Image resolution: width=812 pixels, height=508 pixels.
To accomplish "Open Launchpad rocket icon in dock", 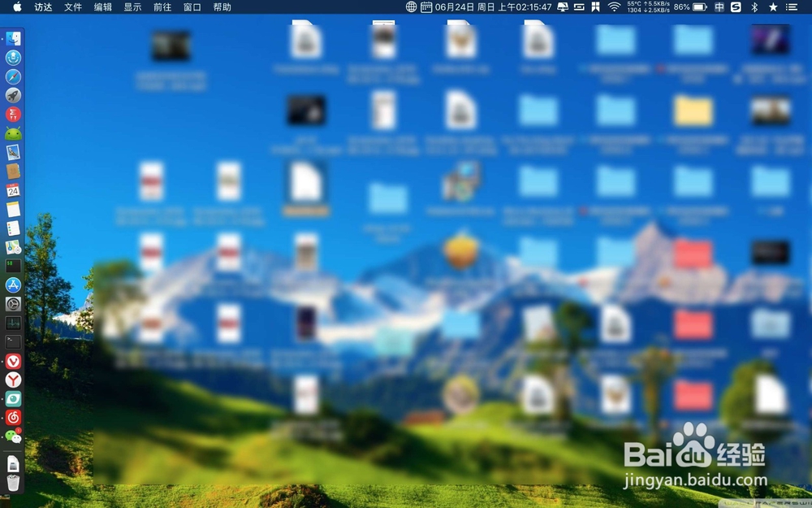I will [x=13, y=95].
